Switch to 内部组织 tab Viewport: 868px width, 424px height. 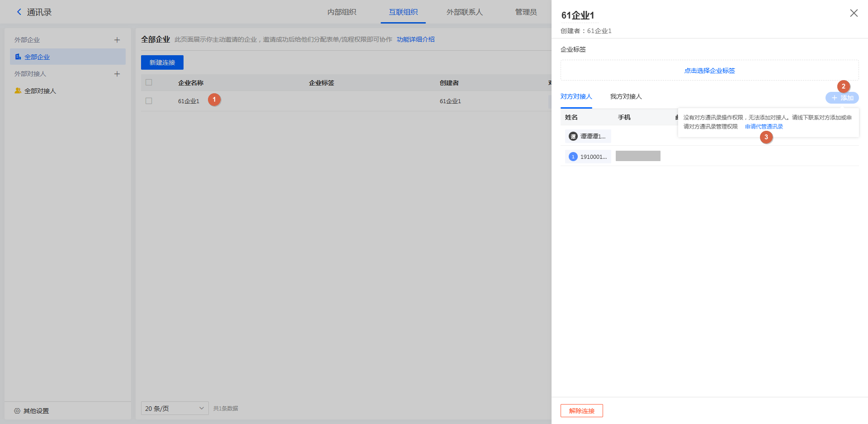click(342, 12)
